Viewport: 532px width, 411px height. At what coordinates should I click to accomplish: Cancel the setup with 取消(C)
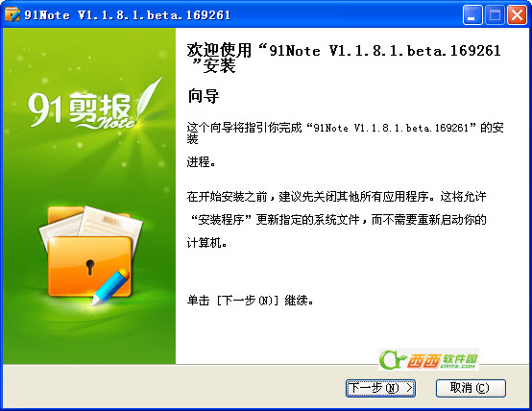pos(471,388)
